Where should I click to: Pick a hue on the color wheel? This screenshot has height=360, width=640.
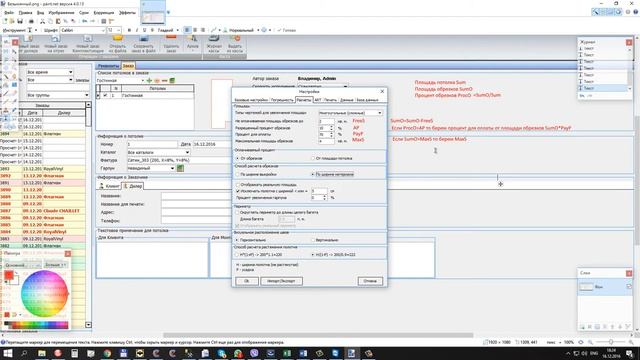coord(44,293)
